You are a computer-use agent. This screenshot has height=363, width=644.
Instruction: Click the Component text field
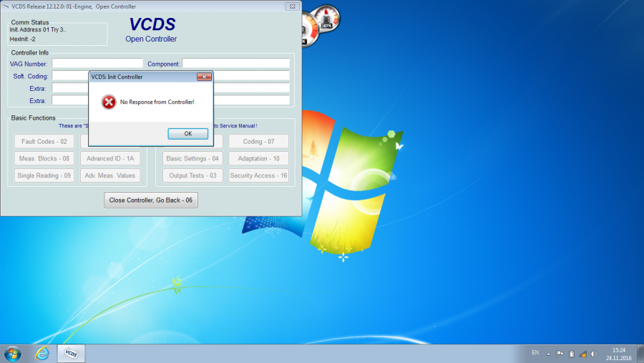pos(235,64)
